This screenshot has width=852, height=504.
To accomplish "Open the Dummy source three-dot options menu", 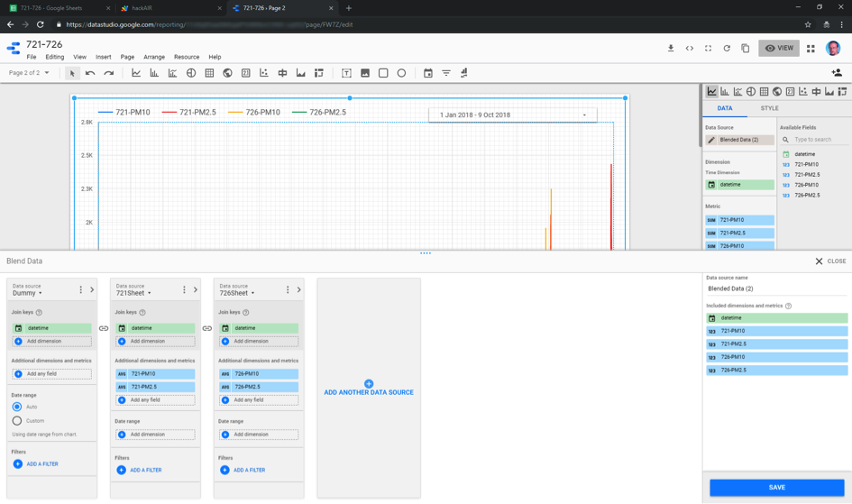I will click(x=80, y=290).
